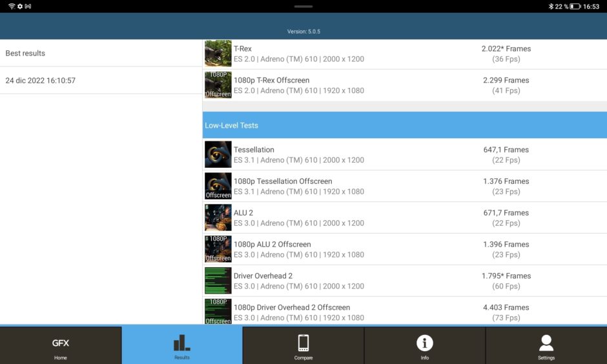This screenshot has width=607, height=364.
Task: Tap the Info circle icon
Action: [425, 343]
